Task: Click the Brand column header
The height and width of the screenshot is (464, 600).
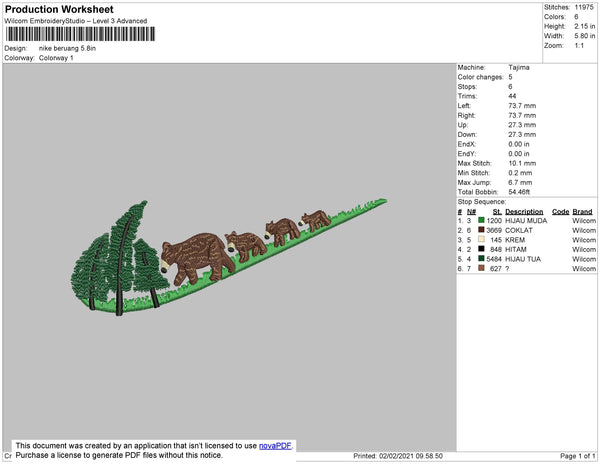Action: pos(582,211)
